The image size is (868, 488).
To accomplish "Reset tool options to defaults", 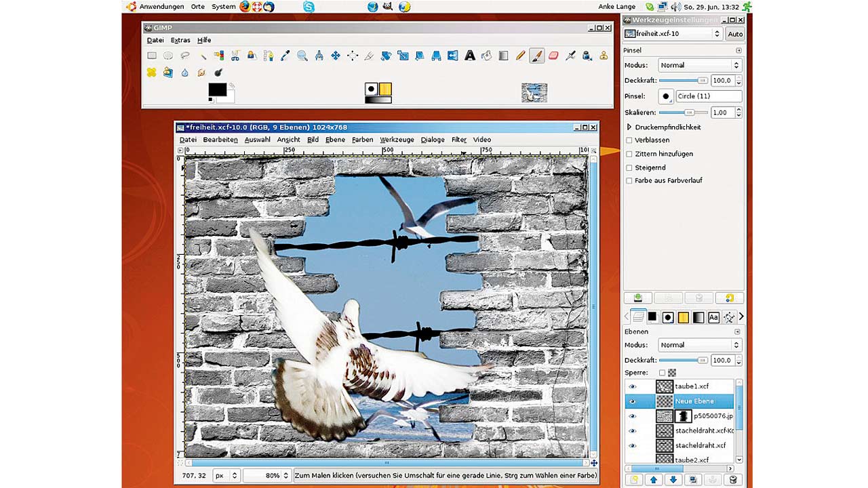I will tap(730, 298).
